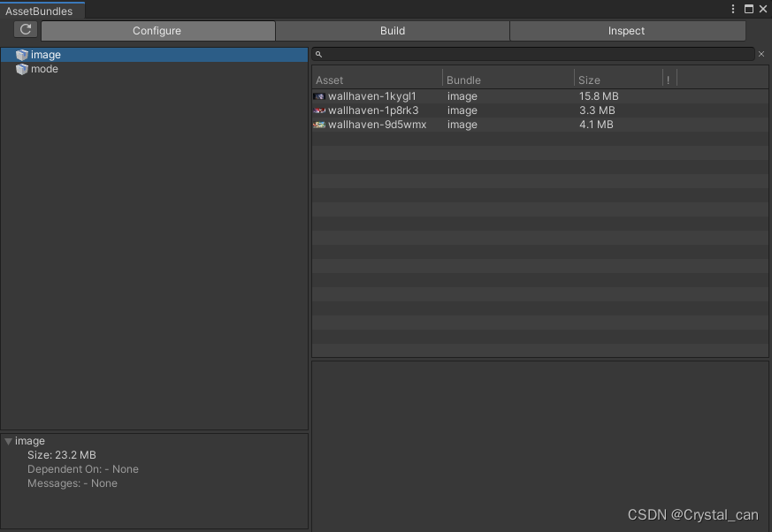Collapse the image details disclosure triangle
Screen dimensions: 772x532
pos(9,440)
